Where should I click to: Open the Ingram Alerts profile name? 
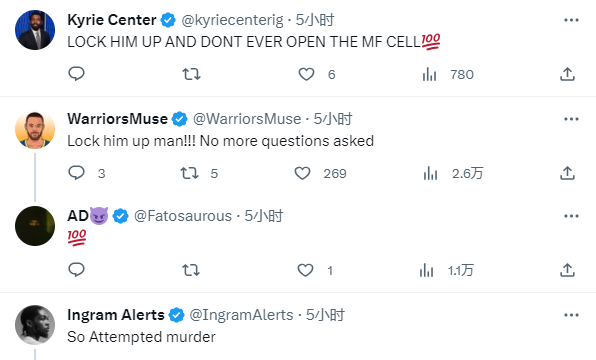point(116,315)
